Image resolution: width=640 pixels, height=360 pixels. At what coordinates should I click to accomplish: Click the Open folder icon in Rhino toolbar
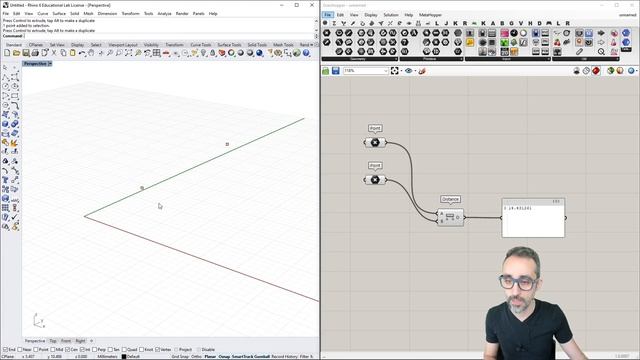(x=16, y=53)
